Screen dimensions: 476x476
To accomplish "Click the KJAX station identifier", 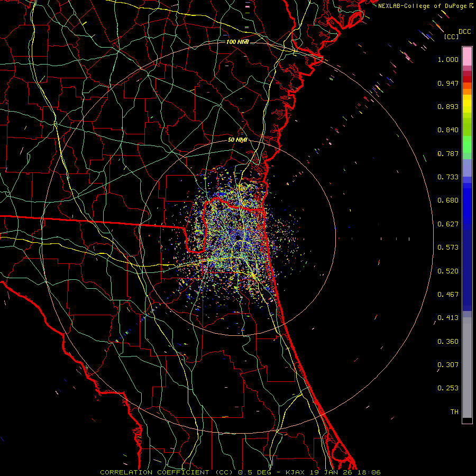I will (x=295, y=472).
